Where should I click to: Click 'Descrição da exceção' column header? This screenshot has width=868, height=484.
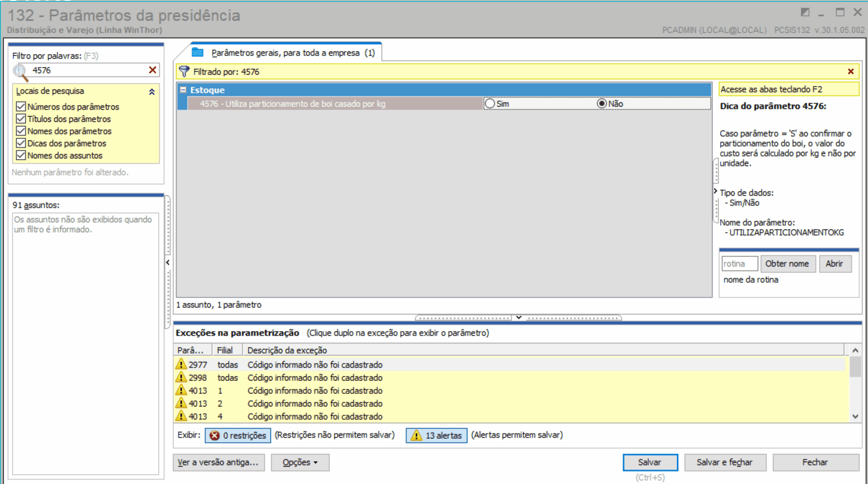(x=543, y=350)
